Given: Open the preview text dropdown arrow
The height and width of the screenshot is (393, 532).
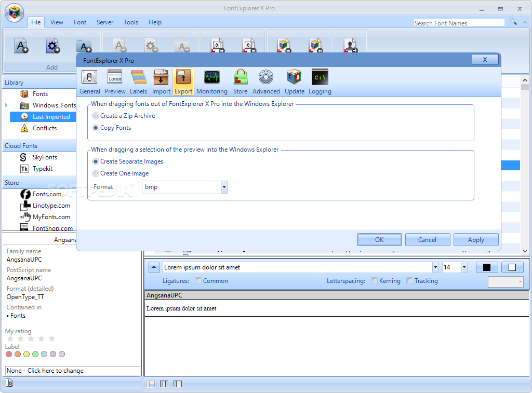Looking at the screenshot, I should pyautogui.click(x=435, y=267).
